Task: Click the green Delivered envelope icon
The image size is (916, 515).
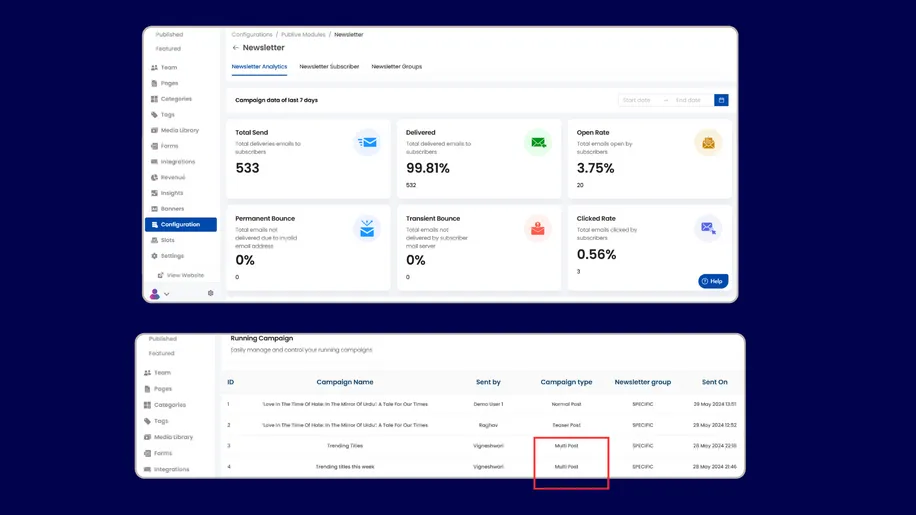Action: pyautogui.click(x=538, y=143)
